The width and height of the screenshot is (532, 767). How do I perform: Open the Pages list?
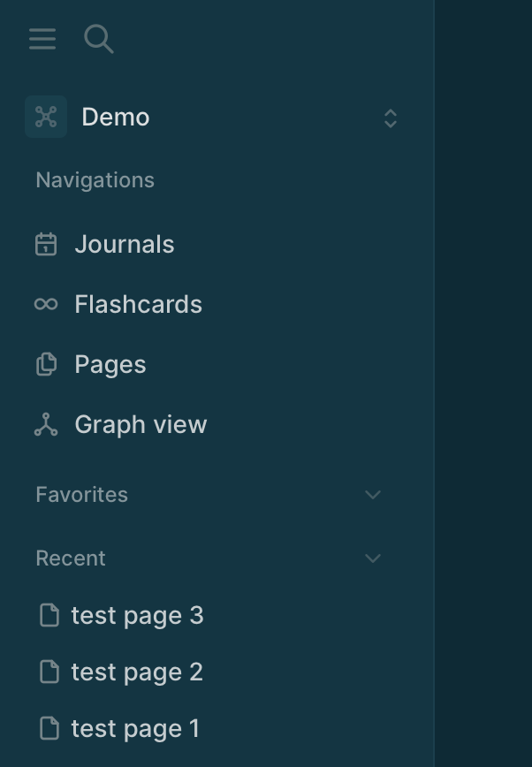point(110,364)
